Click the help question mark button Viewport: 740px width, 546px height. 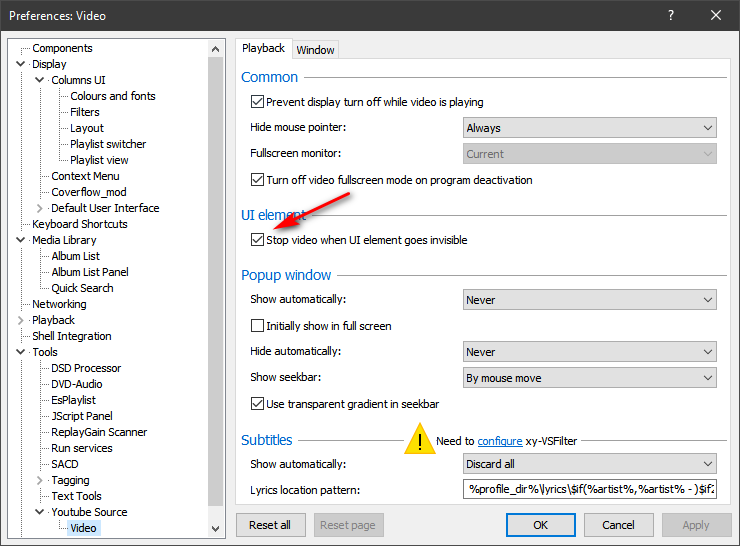click(x=670, y=15)
